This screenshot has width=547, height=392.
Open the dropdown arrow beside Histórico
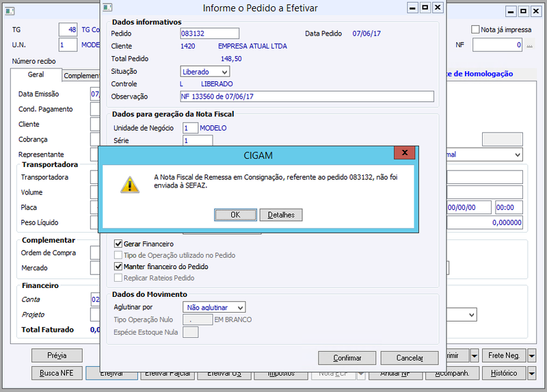pyautogui.click(x=532, y=373)
